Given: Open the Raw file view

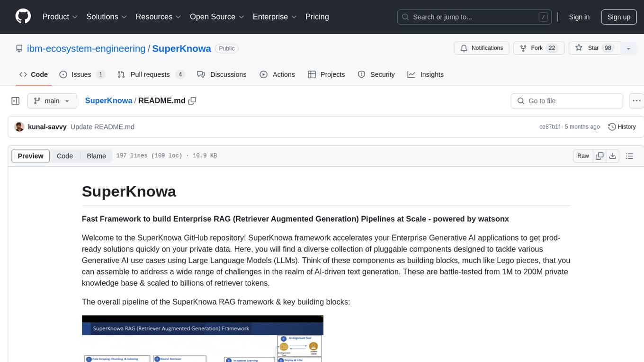Looking at the screenshot, I should point(583,156).
